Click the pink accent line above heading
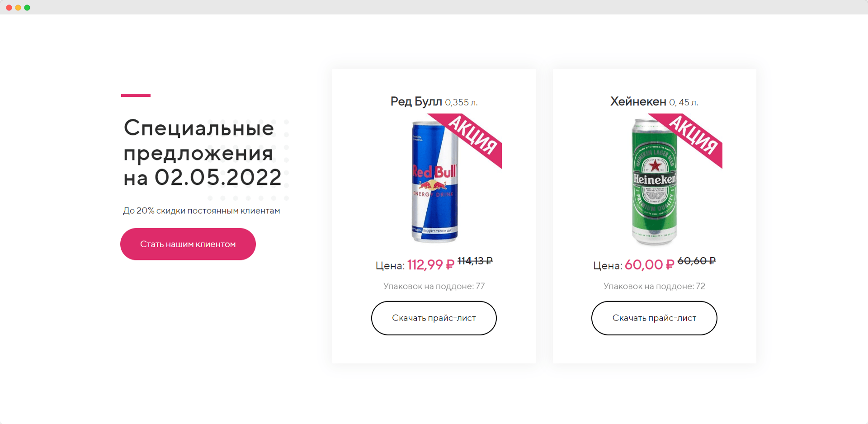 pos(136,95)
